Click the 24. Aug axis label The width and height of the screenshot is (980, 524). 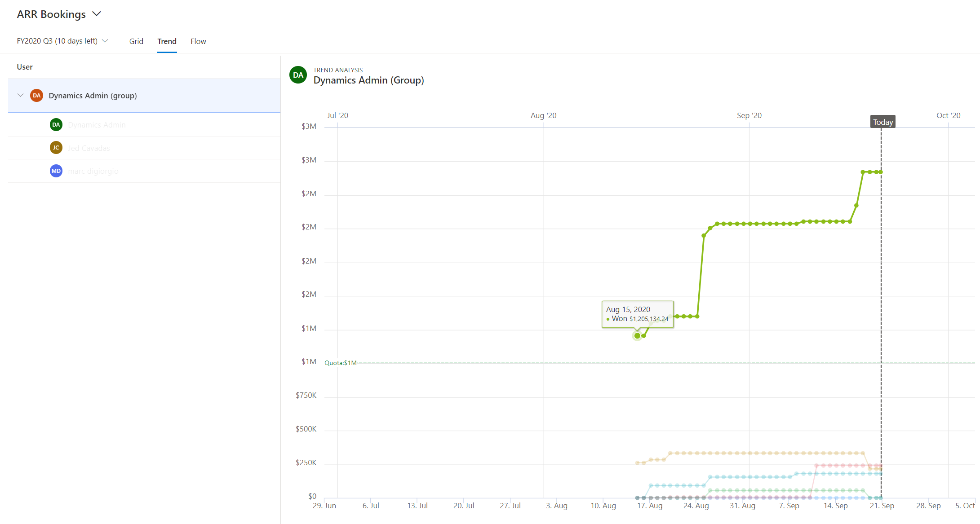[696, 506]
